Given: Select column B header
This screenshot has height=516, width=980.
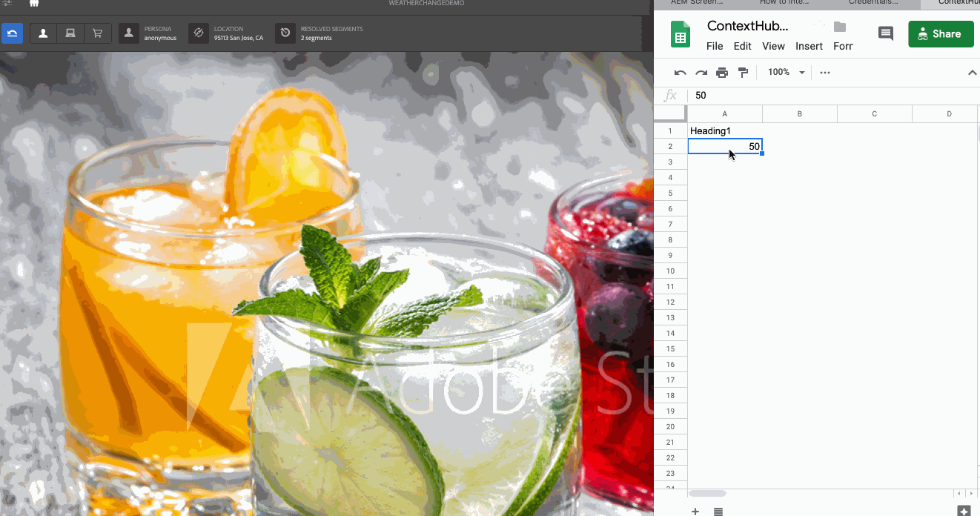Looking at the screenshot, I should point(800,113).
